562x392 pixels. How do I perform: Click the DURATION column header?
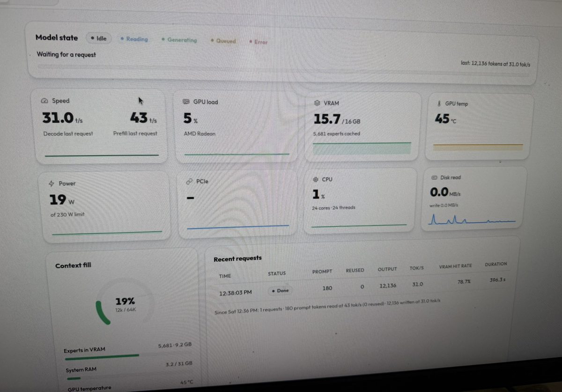[x=496, y=264]
